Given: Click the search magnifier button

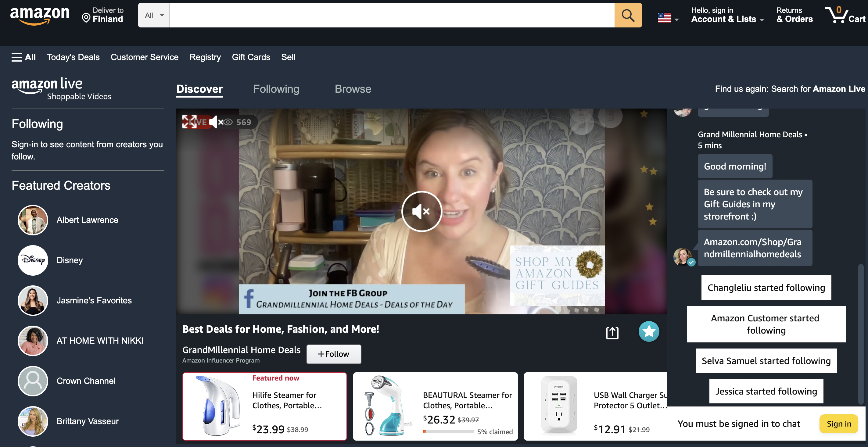Looking at the screenshot, I should [628, 16].
